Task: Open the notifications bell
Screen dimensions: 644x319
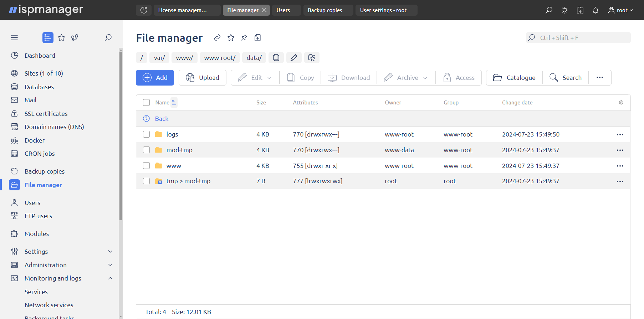Action: (596, 10)
